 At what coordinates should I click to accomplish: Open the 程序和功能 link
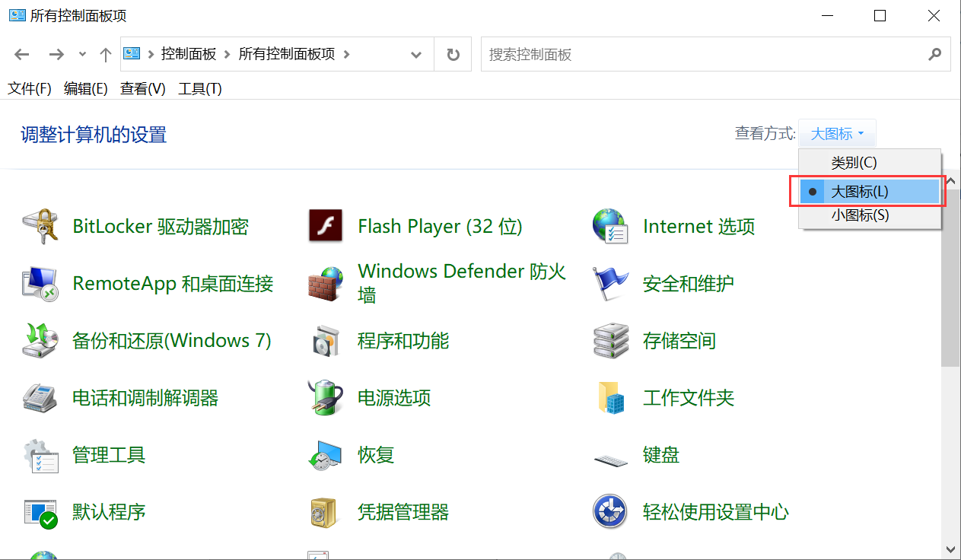click(403, 340)
